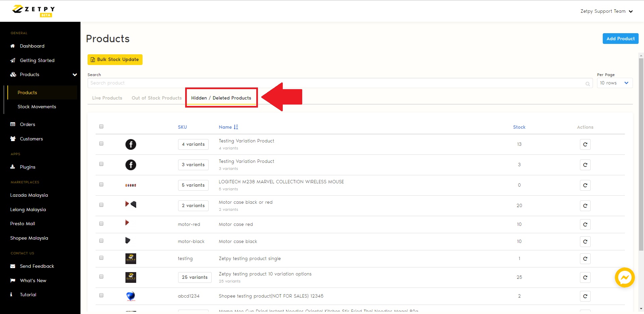The image size is (644, 314).
Task: Restore Motor case black or red
Action: [585, 206]
